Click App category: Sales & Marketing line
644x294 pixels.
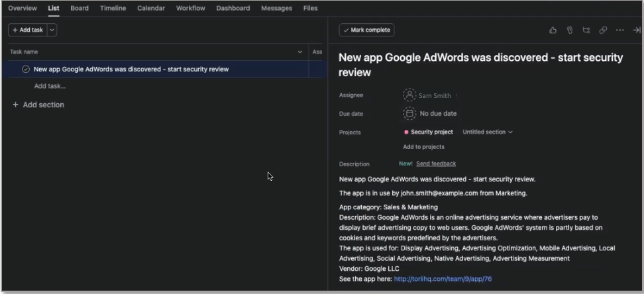(x=388, y=207)
